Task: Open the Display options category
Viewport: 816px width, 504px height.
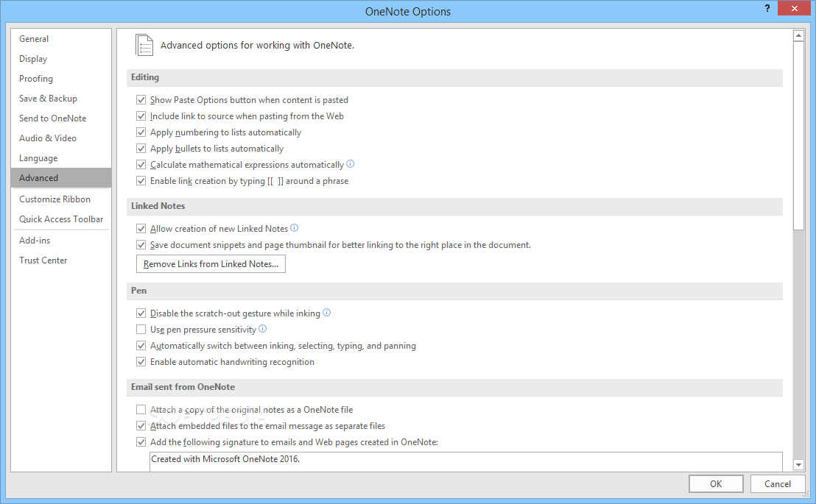Action: click(x=61, y=59)
